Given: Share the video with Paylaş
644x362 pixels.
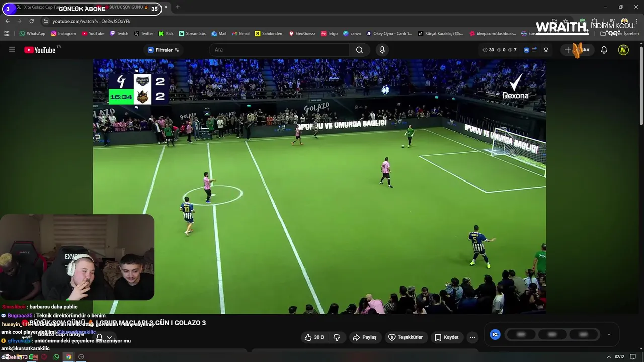Looking at the screenshot, I should point(364,337).
